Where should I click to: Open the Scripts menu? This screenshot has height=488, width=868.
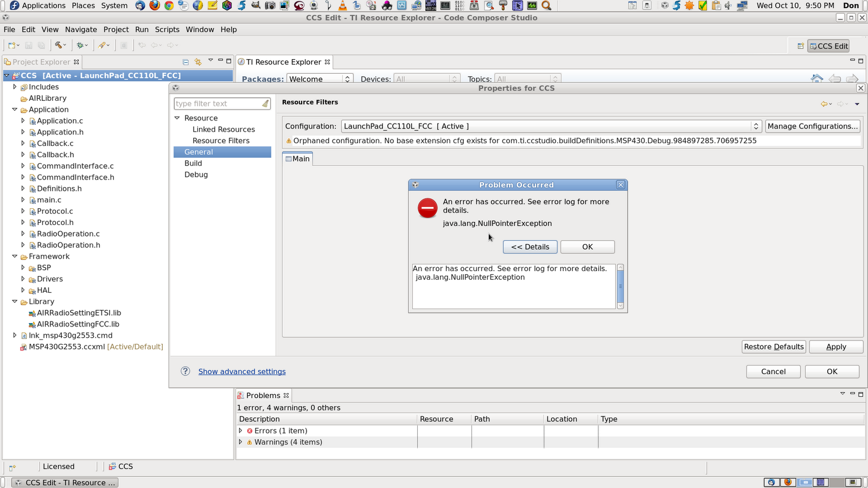(x=167, y=29)
